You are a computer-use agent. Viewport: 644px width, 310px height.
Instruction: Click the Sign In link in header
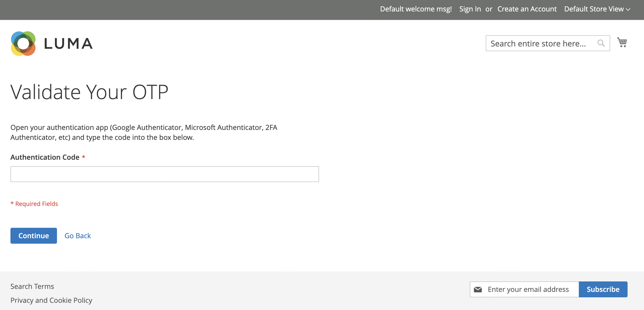pos(470,8)
